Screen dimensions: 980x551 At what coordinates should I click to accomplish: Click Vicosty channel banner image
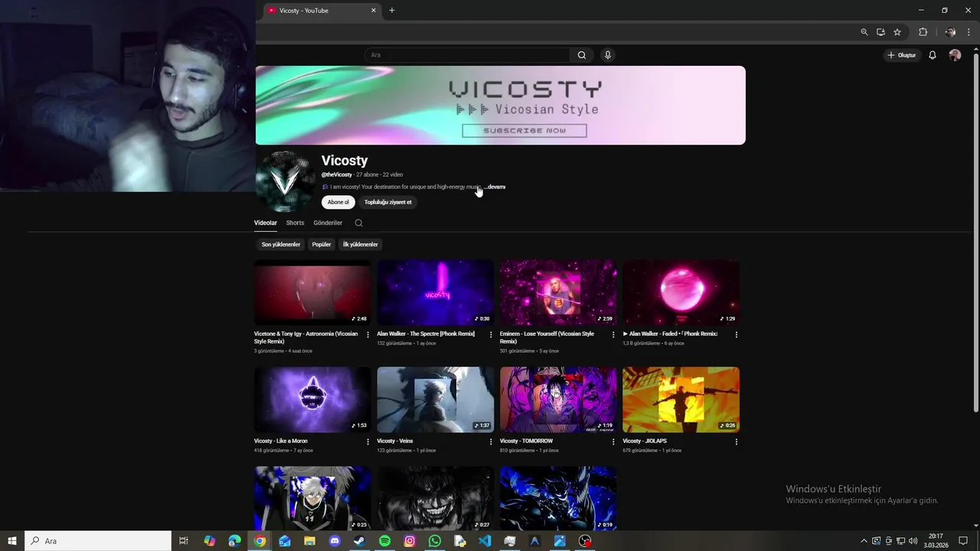500,105
